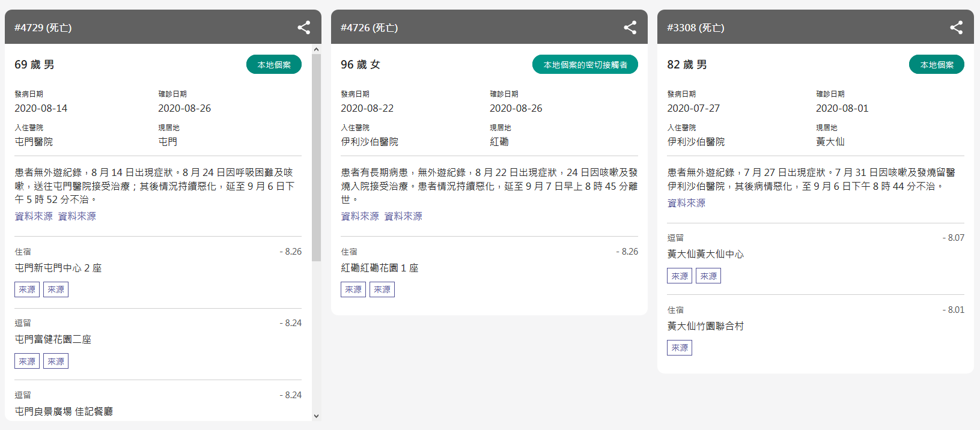Image resolution: width=980 pixels, height=430 pixels.
Task: Click 本地個案的密切接觸者 badge on case #4726
Action: tap(585, 65)
